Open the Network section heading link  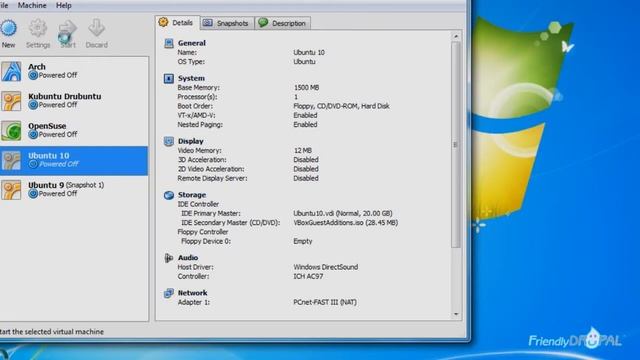click(x=192, y=293)
